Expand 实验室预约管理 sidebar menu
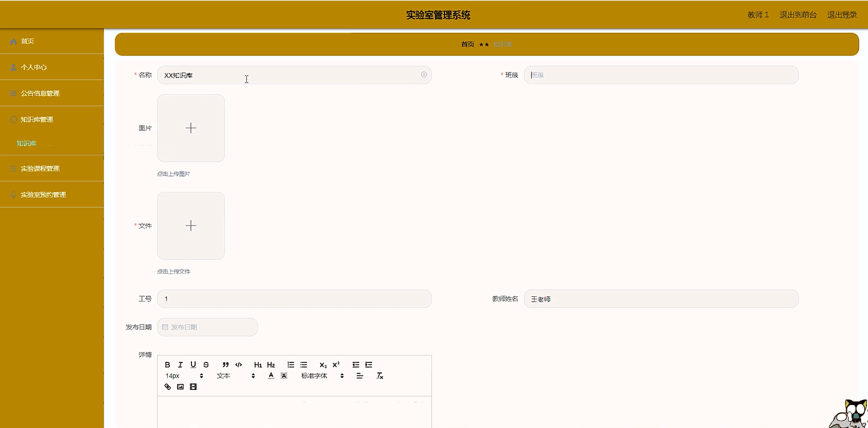This screenshot has height=428, width=868. pos(52,195)
